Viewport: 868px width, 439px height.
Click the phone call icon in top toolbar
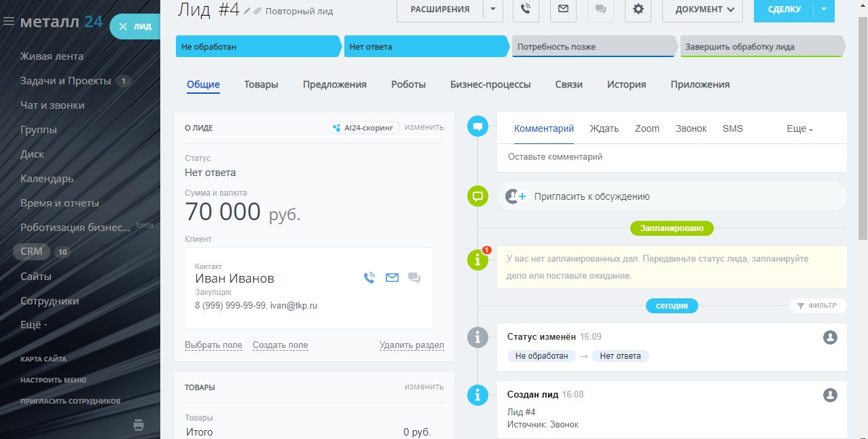pyautogui.click(x=526, y=10)
